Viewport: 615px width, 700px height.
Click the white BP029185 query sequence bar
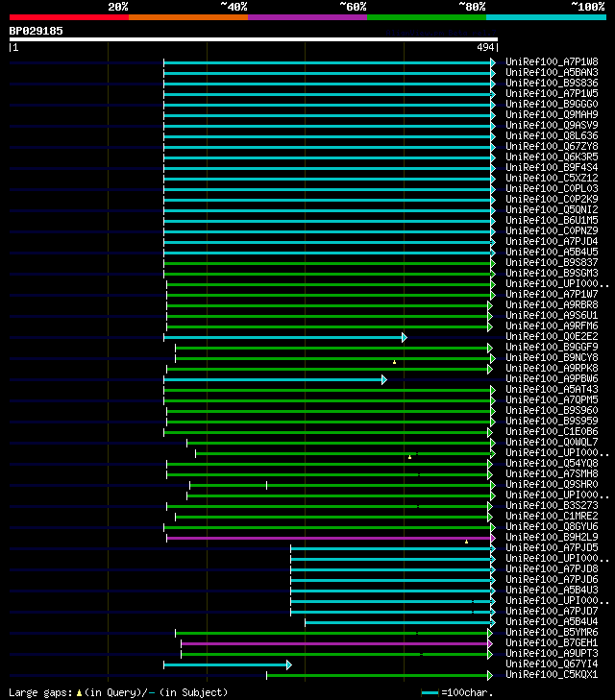254,39
